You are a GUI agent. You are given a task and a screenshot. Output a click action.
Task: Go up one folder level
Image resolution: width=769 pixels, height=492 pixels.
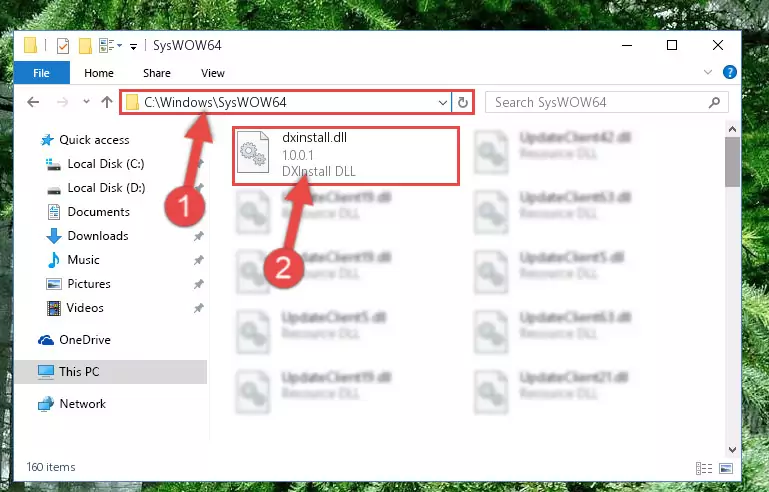pyautogui.click(x=107, y=102)
